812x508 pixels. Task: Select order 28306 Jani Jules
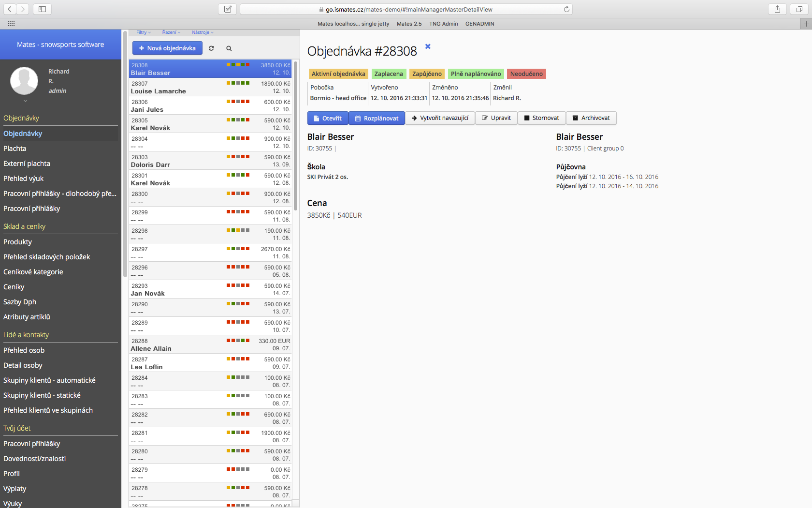210,105
